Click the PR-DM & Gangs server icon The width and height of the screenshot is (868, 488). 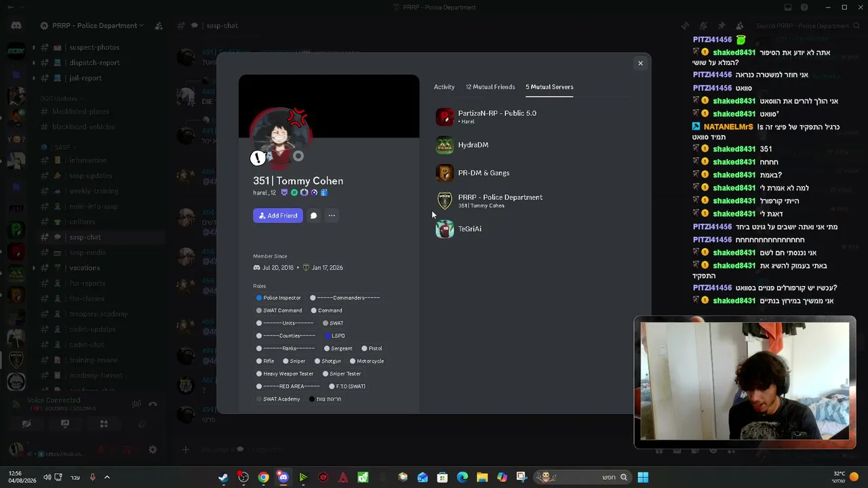point(444,173)
